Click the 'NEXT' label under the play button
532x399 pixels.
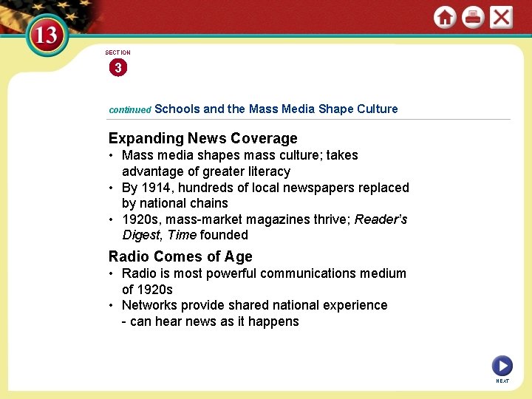coord(502,381)
